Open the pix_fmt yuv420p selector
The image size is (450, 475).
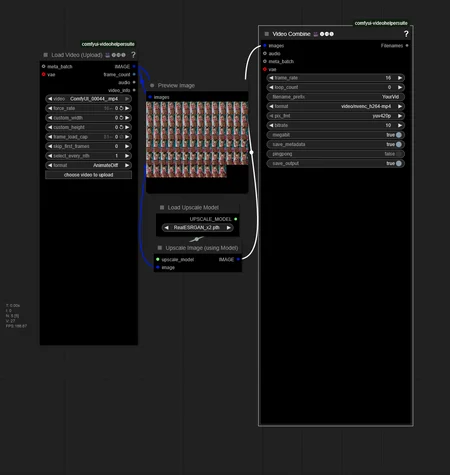335,116
